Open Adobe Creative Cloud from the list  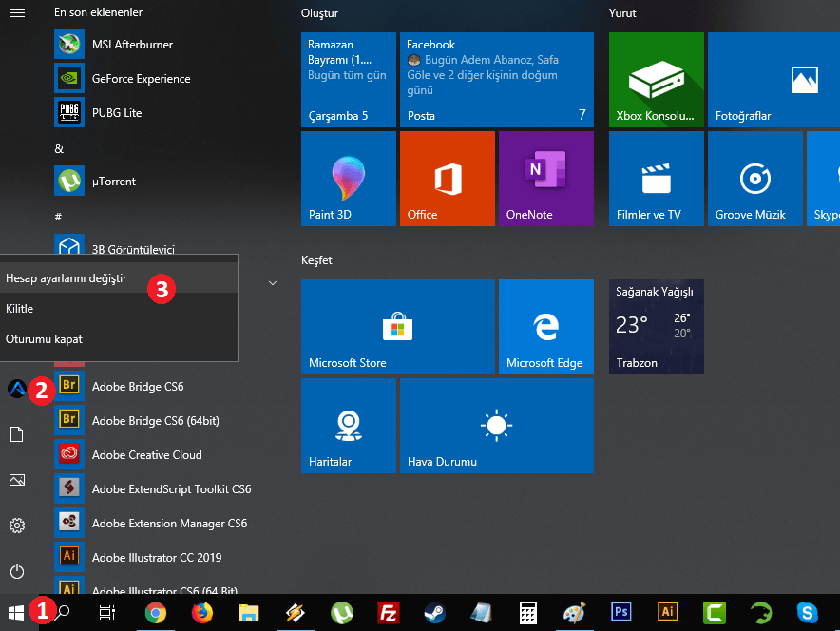coord(146,455)
